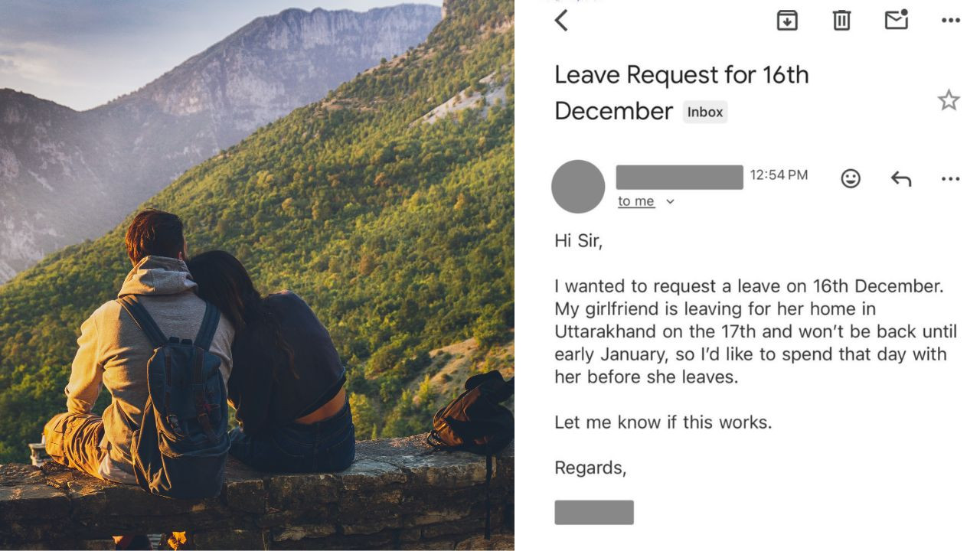Tap the 12:54 PM timestamp

[x=779, y=175]
